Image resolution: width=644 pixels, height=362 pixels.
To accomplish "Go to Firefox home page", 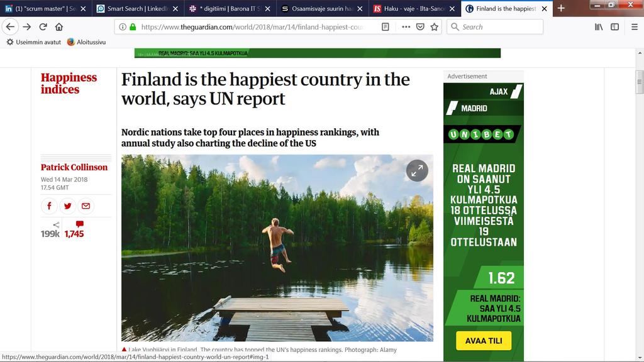I will 59,26.
